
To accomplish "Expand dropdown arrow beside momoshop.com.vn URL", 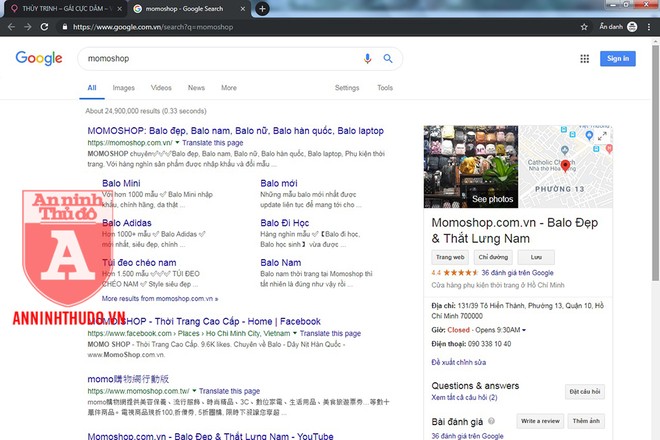I will tap(177, 143).
